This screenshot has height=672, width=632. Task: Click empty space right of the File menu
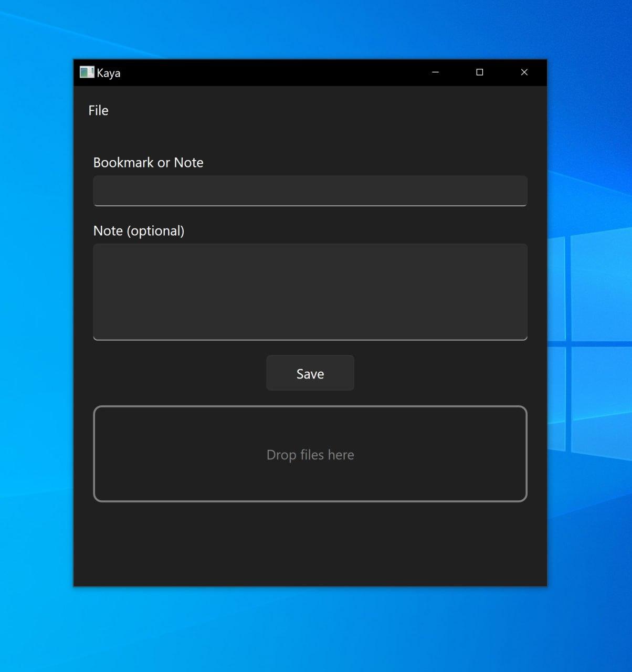[315, 111]
